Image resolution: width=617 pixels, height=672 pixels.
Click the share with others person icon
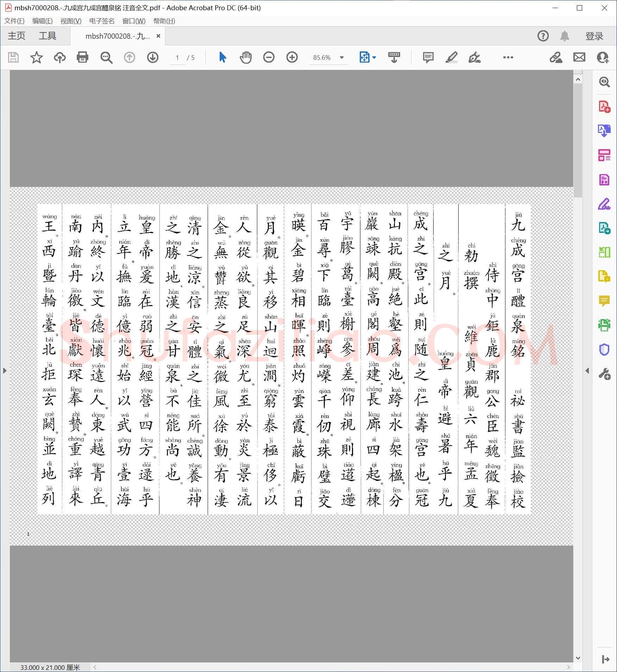click(x=603, y=57)
